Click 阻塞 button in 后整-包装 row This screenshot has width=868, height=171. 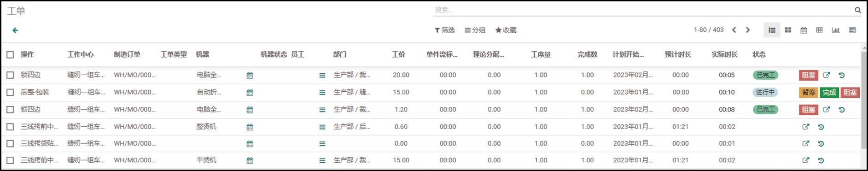click(x=850, y=93)
